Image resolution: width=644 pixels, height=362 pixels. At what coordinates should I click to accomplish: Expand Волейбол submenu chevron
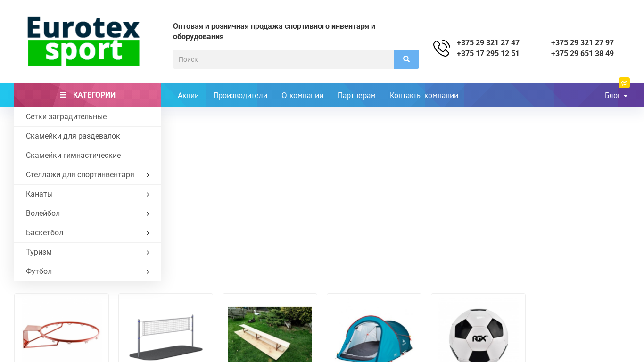pos(148,214)
